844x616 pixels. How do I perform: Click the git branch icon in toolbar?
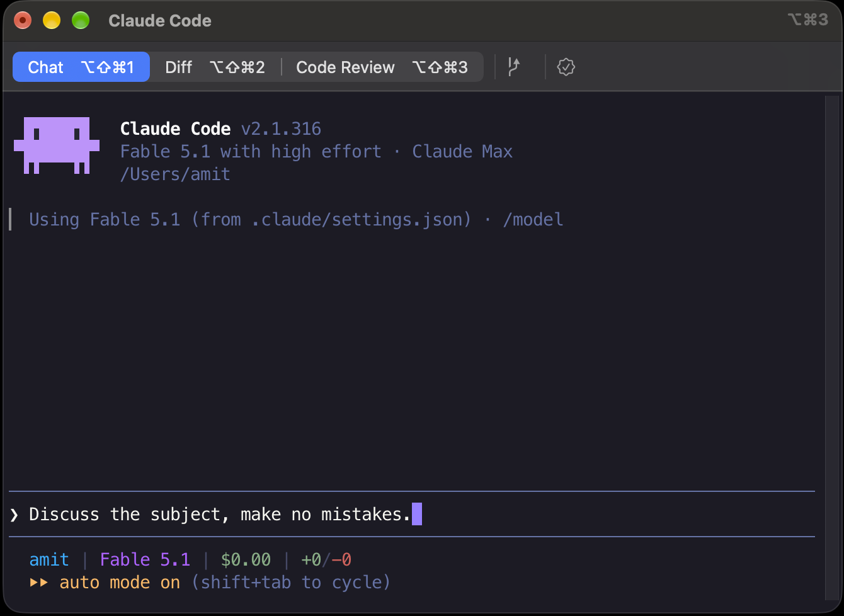(514, 67)
